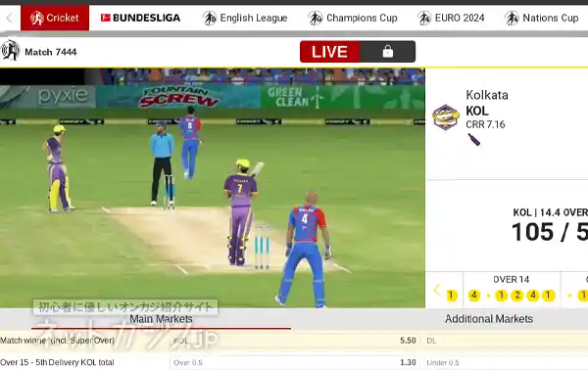Click the OVER 14 label
Screen dimensions: 588x370
point(512,279)
